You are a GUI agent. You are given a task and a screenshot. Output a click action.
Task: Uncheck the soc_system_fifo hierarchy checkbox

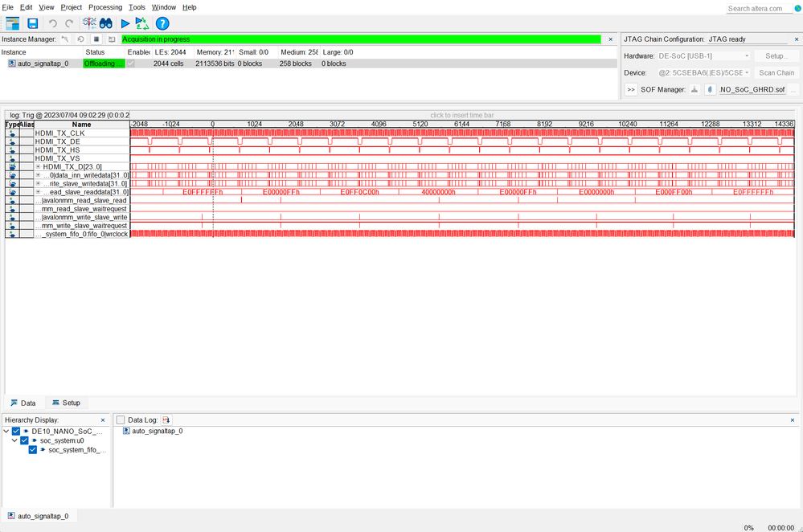pyautogui.click(x=33, y=449)
